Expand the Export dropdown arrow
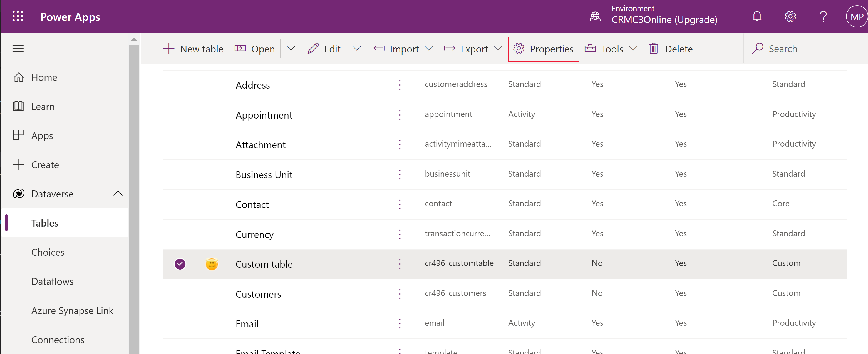The image size is (868, 354). click(498, 49)
